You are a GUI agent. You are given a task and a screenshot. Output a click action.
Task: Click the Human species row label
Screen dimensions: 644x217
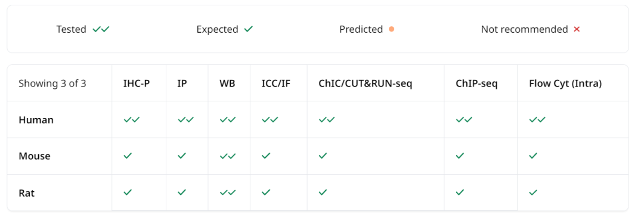coord(36,120)
